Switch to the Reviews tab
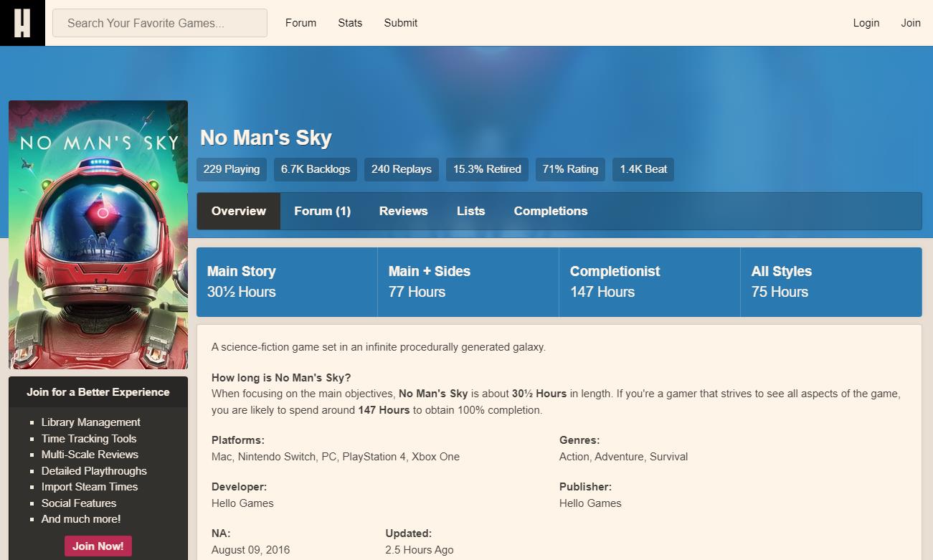Viewport: 933px width, 560px height. [x=403, y=211]
